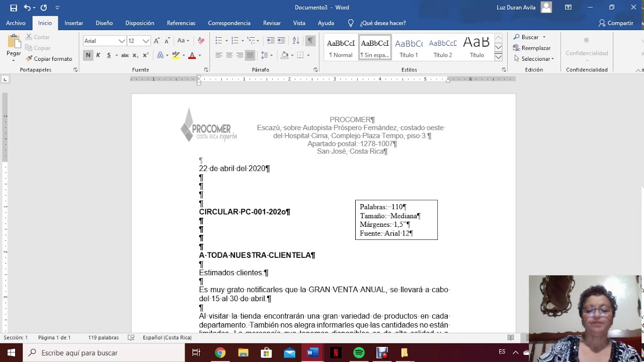Click the Pegar clipboard icon
This screenshot has height=362, width=644.
pyautogui.click(x=14, y=41)
